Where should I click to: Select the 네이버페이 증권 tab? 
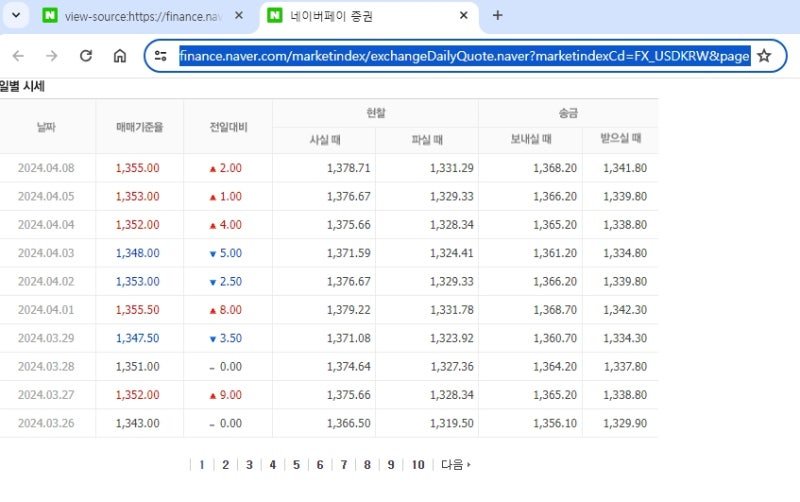pos(369,16)
